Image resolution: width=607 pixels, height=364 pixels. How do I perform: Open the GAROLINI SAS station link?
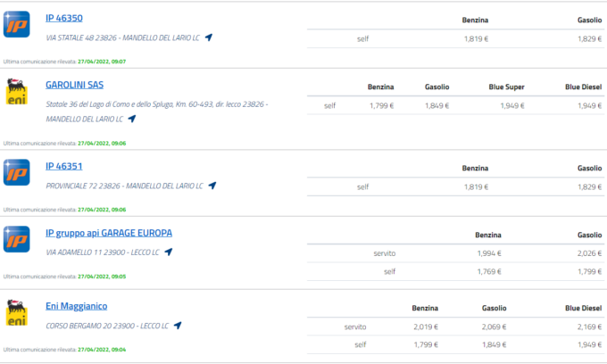coord(75,86)
